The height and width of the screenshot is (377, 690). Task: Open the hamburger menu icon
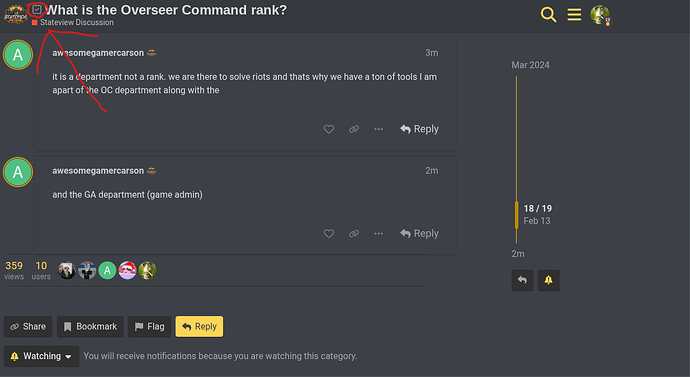574,15
